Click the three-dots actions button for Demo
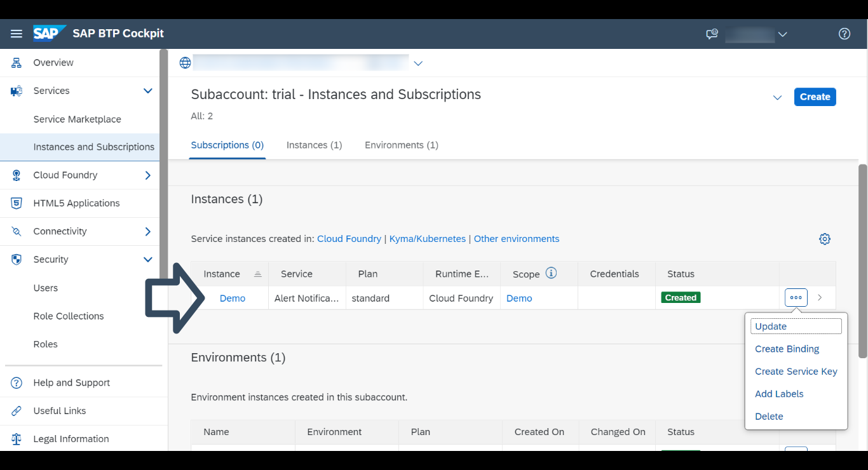Image resolution: width=868 pixels, height=470 pixels. (x=796, y=297)
